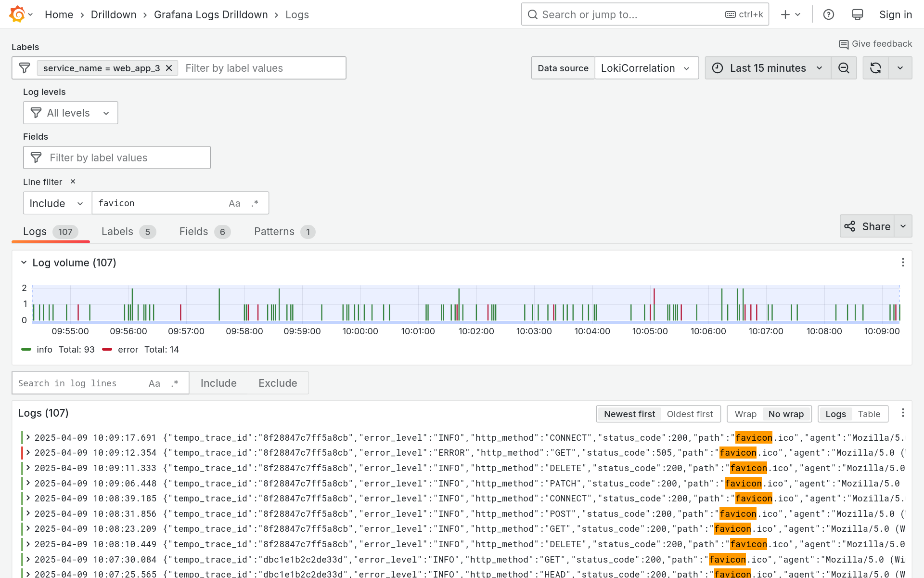Open the Logs panel three-dot menu
924x578 pixels.
(x=903, y=413)
